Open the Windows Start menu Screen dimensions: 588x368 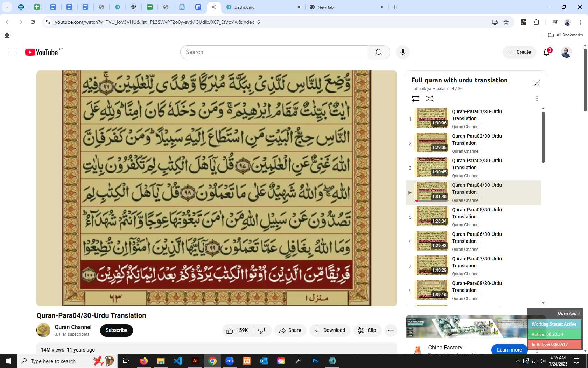point(8,361)
